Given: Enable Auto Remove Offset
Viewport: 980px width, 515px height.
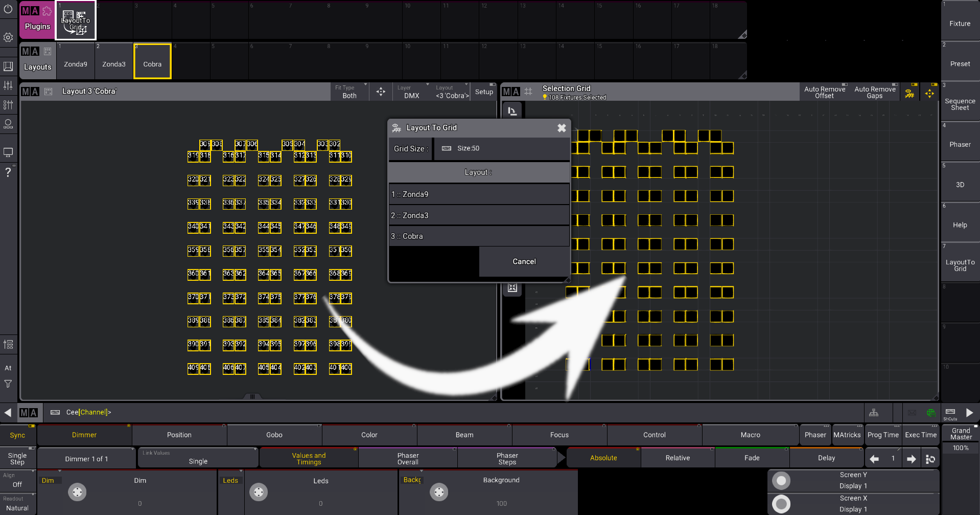Looking at the screenshot, I should [x=824, y=92].
